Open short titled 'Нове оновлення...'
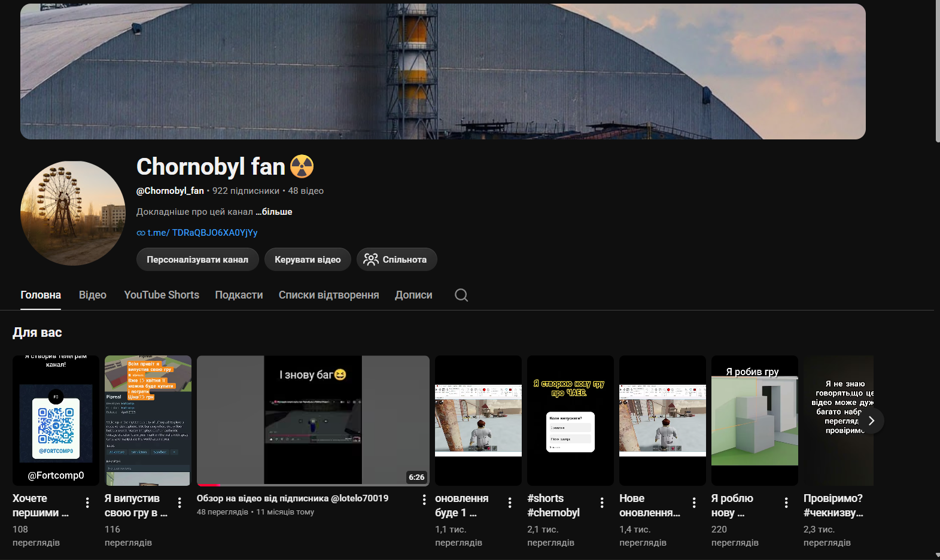 [650, 506]
